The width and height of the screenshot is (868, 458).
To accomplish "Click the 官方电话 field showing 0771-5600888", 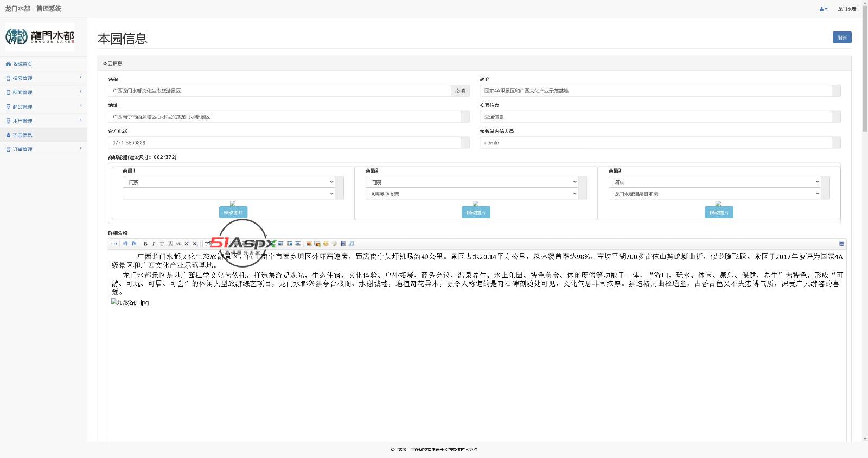I will point(284,143).
